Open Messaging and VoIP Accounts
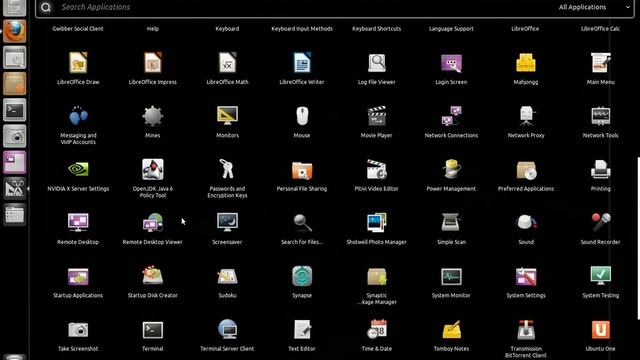The image size is (640, 360). (78, 116)
